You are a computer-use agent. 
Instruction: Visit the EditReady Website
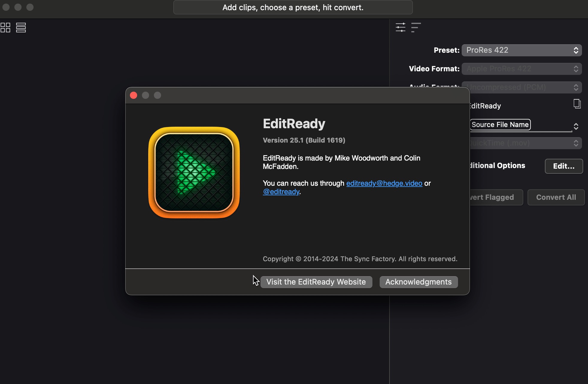316,282
